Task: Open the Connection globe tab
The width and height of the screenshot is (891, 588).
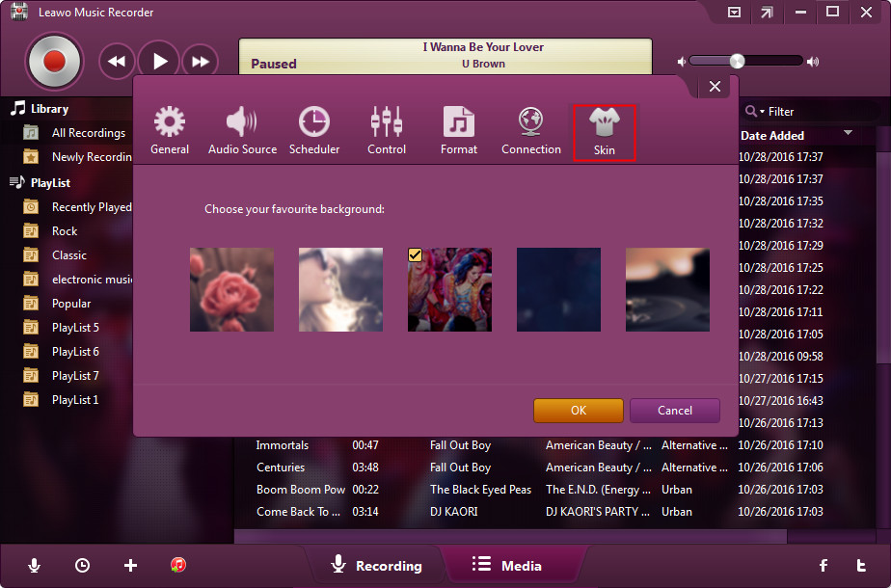Action: tap(531, 130)
